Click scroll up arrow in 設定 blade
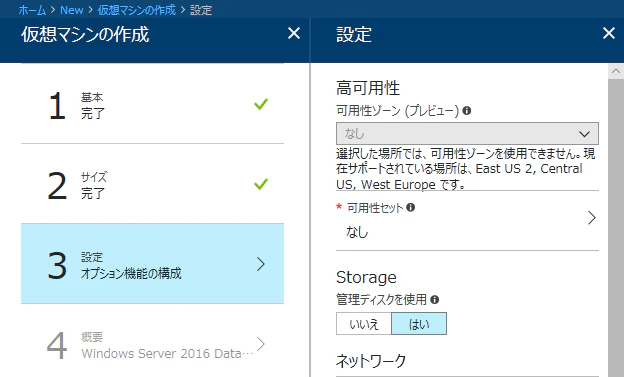The width and height of the screenshot is (624, 377). pos(616,71)
